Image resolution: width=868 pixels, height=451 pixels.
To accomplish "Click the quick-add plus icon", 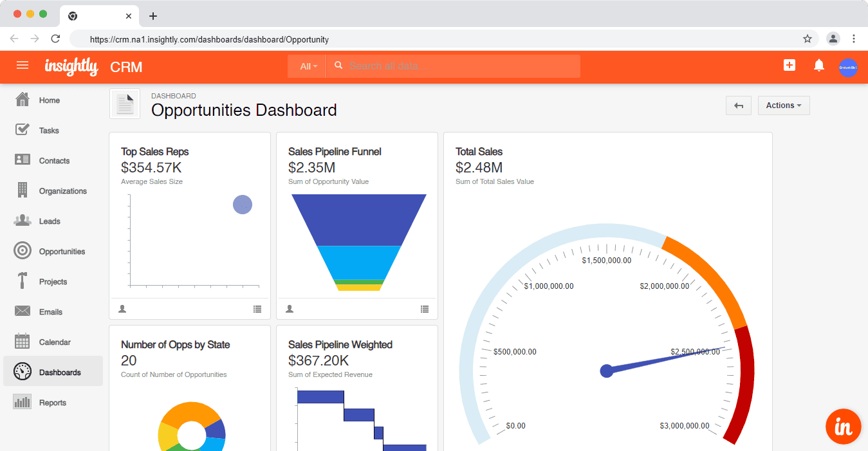I will pos(789,65).
